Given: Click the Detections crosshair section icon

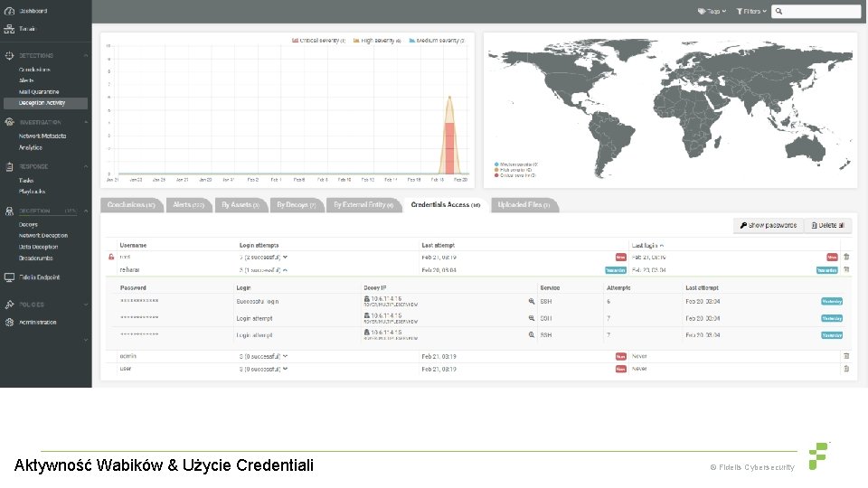Looking at the screenshot, I should click(9, 55).
